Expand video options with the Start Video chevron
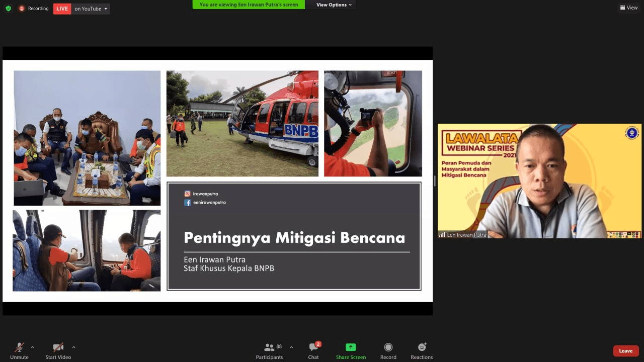 tap(73, 346)
